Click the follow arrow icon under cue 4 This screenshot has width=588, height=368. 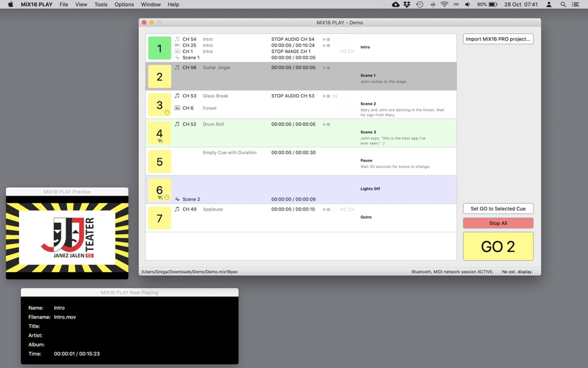click(x=160, y=141)
